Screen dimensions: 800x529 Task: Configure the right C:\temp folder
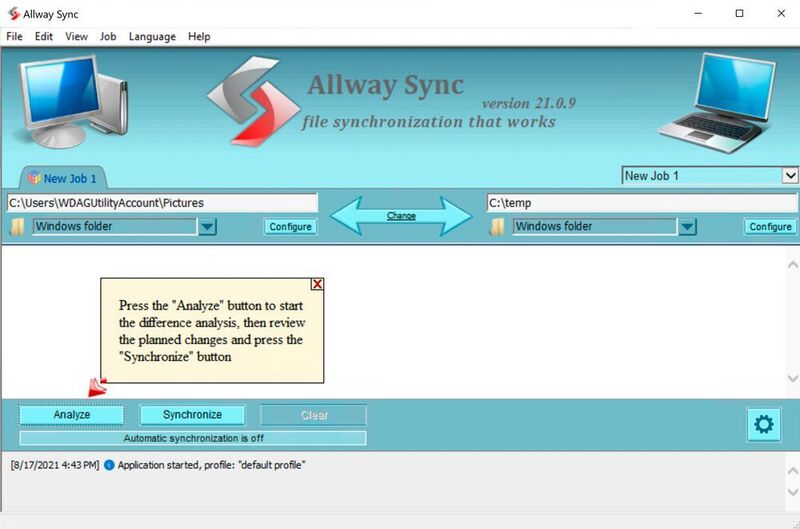coord(770,226)
